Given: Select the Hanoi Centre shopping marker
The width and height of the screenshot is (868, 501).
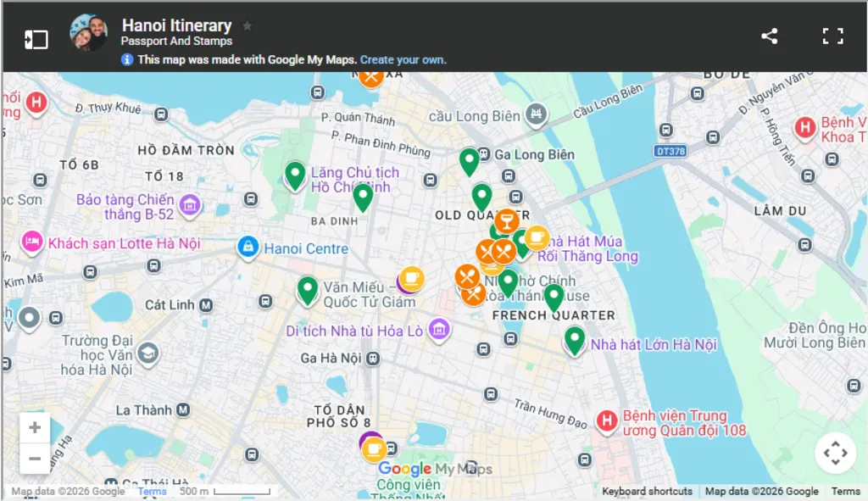Looking at the screenshot, I should point(248,247).
